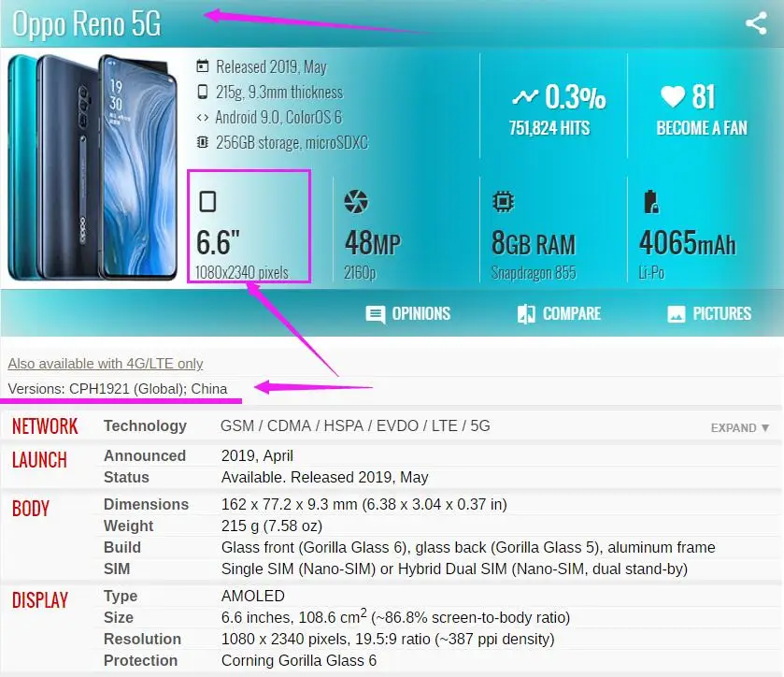Click the camera shutter 48MP icon
Image resolution: width=784 pixels, height=677 pixels.
point(356,202)
